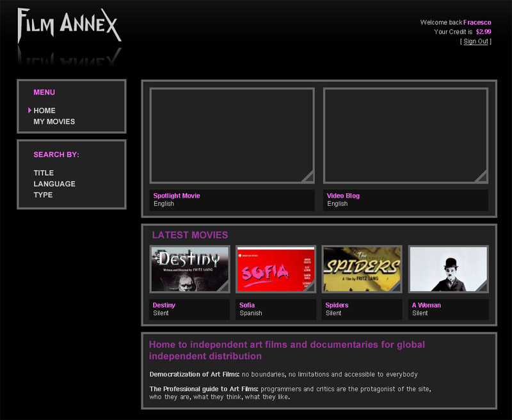Click the Destiny title link
The height and width of the screenshot is (420, 512).
[164, 305]
